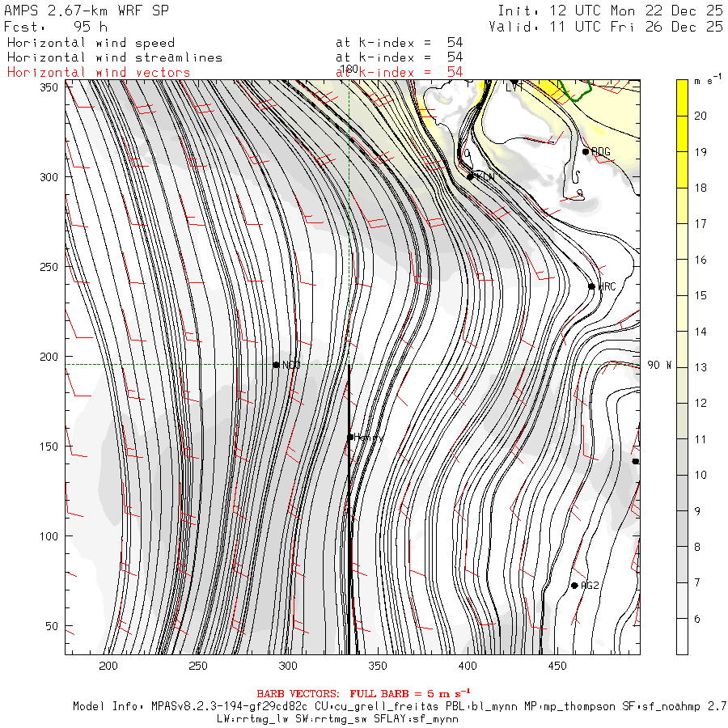The image size is (728, 728).
Task: Click the colorbar value label '10'
Action: coord(700,475)
